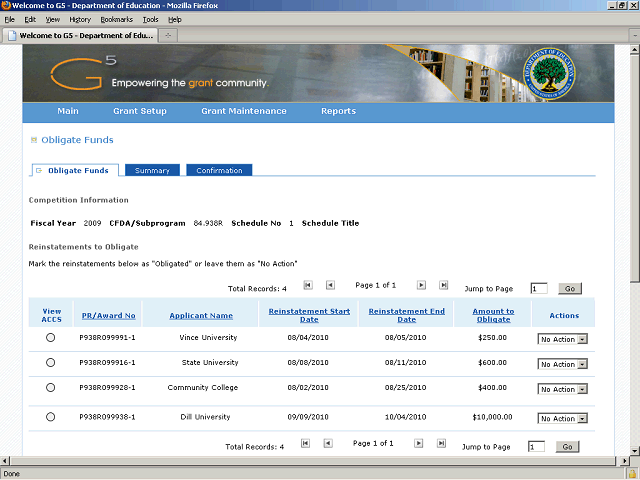Open the Firefox Help menu
Viewport: 640px width, 480px height.
(175, 20)
